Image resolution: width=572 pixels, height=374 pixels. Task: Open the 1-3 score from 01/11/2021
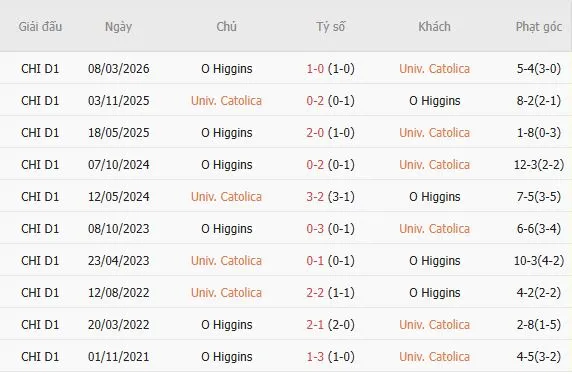[315, 356]
